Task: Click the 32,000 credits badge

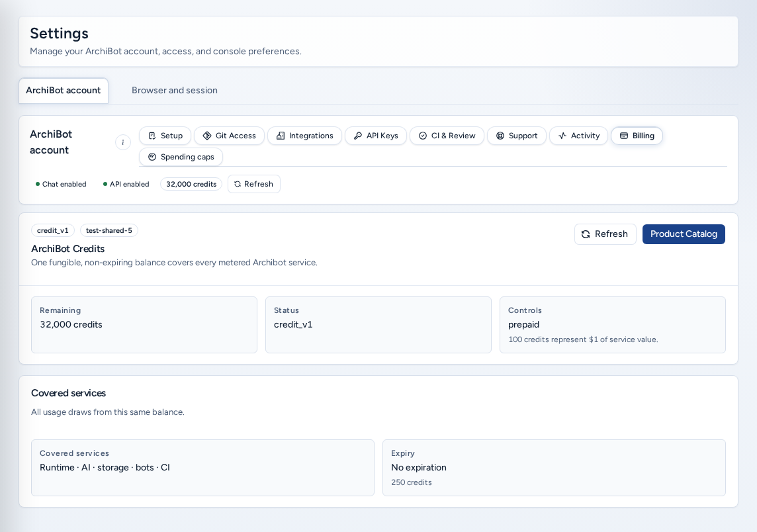Action: (x=191, y=184)
